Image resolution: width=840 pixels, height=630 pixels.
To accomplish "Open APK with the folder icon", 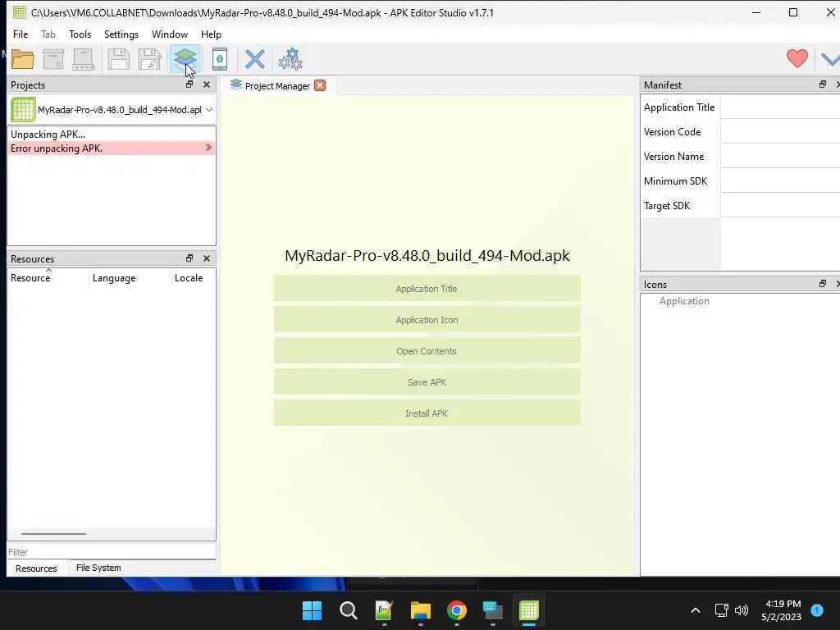I will (22, 59).
